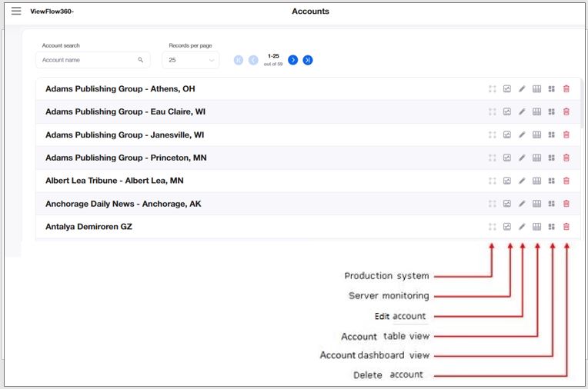Go to the previous page of records

pyautogui.click(x=253, y=60)
